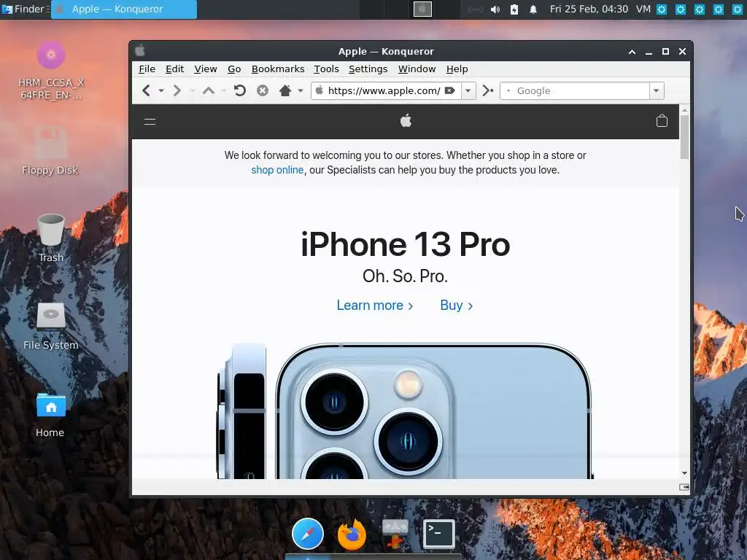Launch Terminal from the dock

[438, 534]
